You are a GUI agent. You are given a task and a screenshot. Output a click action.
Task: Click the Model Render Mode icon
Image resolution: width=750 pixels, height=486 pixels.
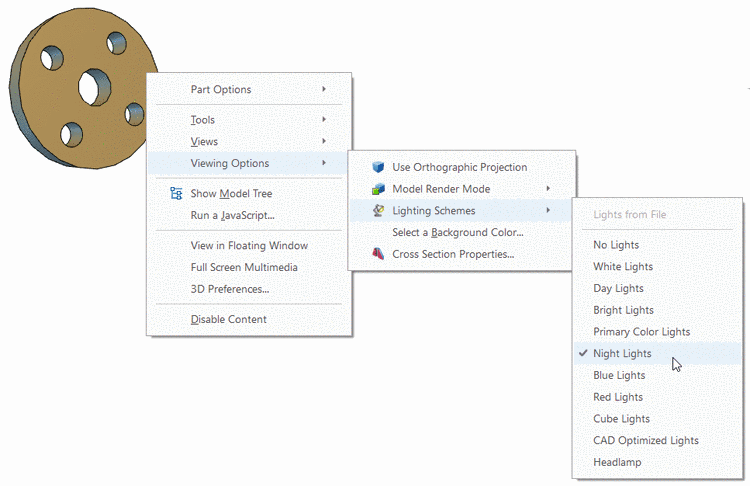(x=378, y=189)
